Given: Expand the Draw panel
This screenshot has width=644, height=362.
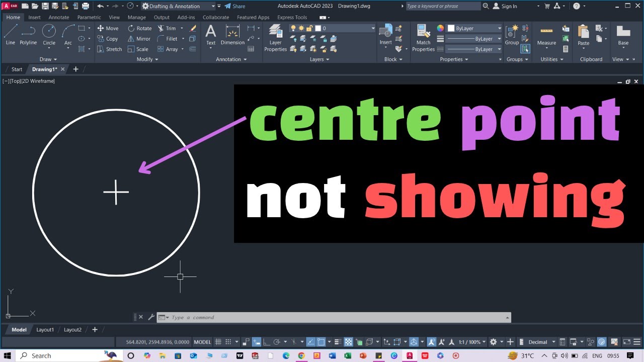Looking at the screenshot, I should tap(48, 59).
